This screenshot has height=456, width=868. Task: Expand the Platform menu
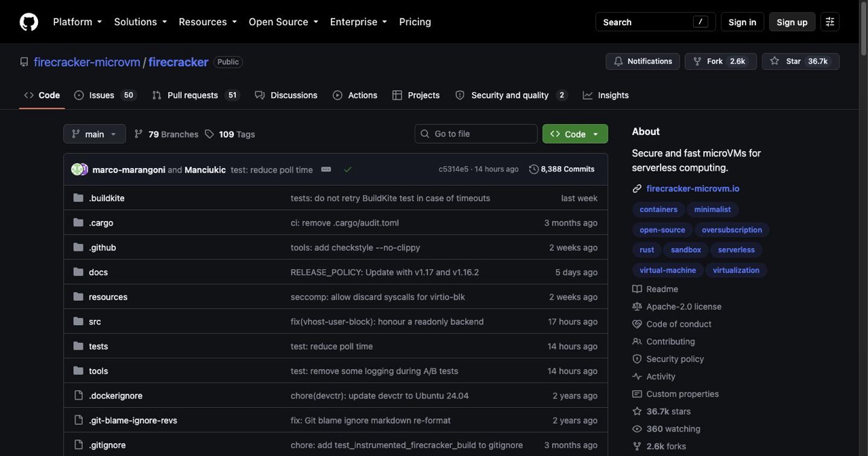tap(77, 22)
